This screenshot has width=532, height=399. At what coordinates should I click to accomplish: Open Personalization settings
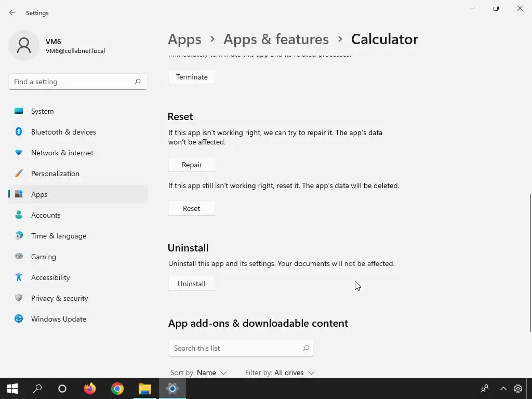click(x=78, y=174)
